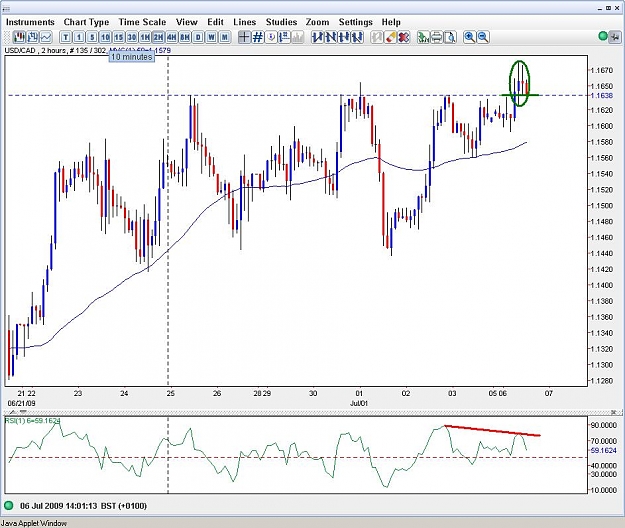
Task: Click the collapse arrows above RSI panel
Action: tap(19, 412)
